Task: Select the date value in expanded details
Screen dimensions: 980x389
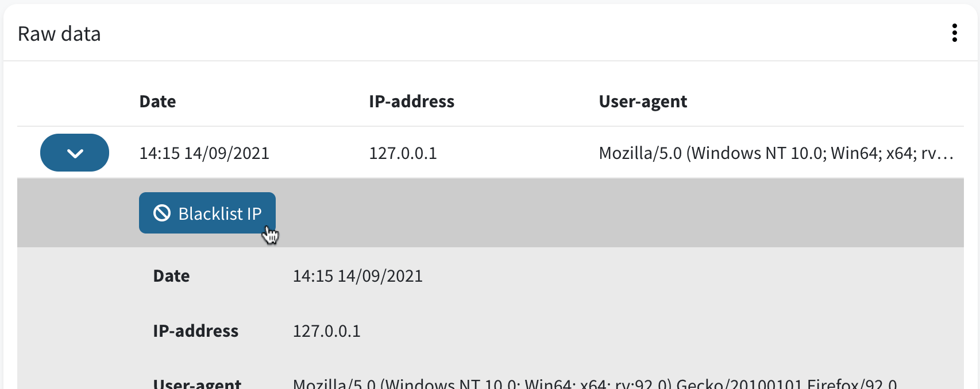Action: (358, 276)
